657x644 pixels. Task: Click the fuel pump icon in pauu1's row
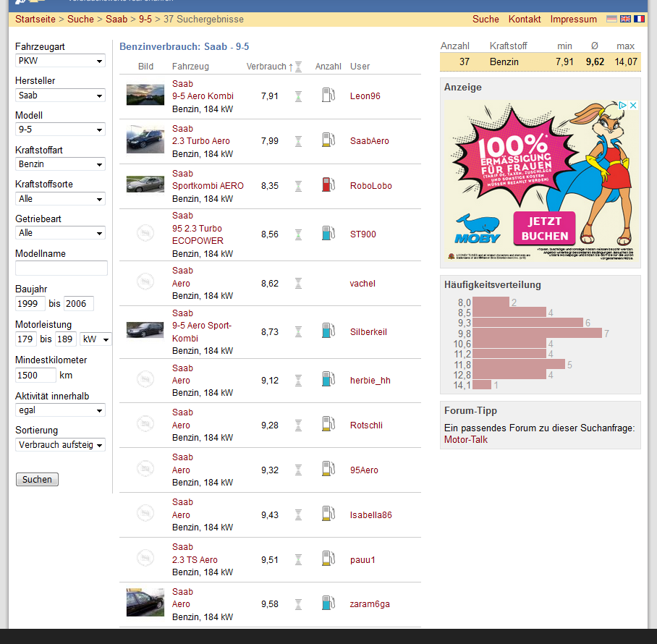(x=328, y=559)
